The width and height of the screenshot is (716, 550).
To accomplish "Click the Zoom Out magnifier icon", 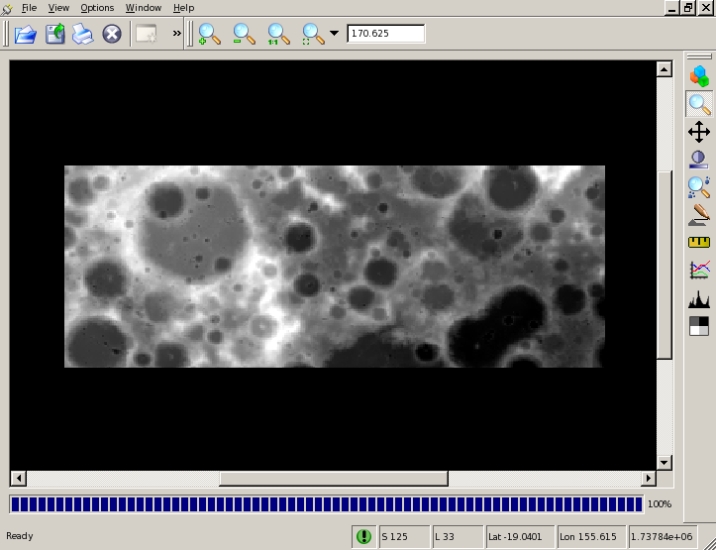I will pos(244,34).
